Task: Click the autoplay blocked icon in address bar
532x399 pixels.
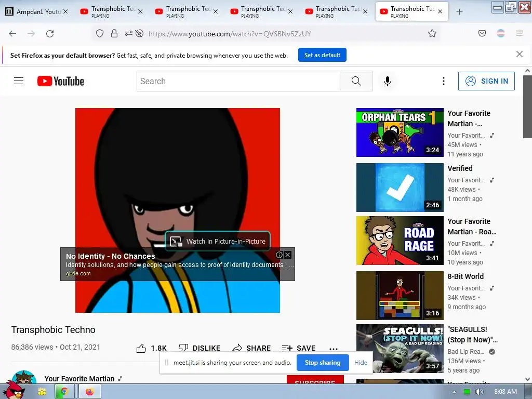Action: point(139,33)
